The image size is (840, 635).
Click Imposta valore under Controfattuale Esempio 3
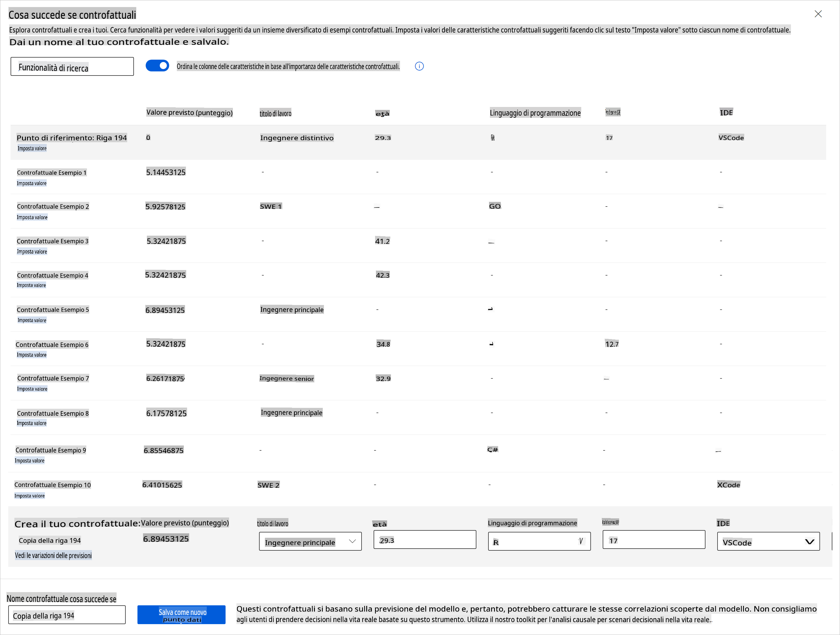pos(32,252)
